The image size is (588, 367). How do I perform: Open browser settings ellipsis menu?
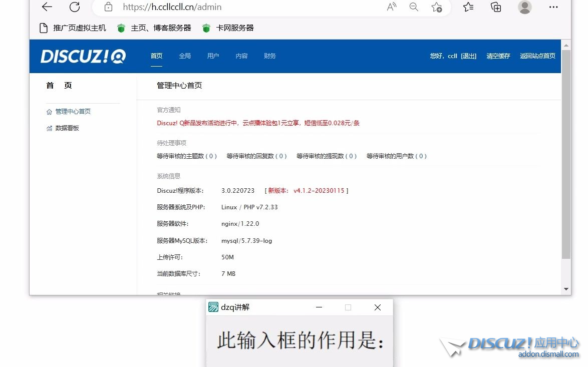(x=553, y=7)
